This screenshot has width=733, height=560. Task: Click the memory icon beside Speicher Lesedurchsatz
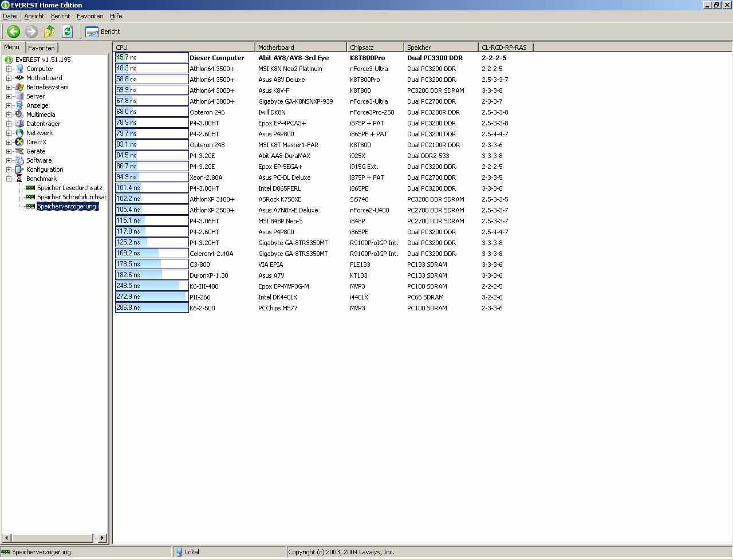point(31,188)
